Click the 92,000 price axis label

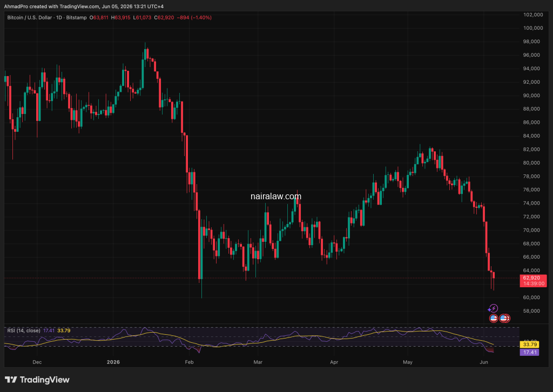coord(531,82)
